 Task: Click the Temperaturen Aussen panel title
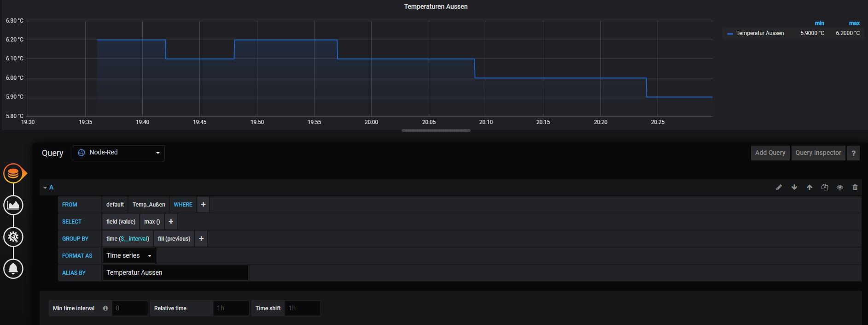(436, 6)
